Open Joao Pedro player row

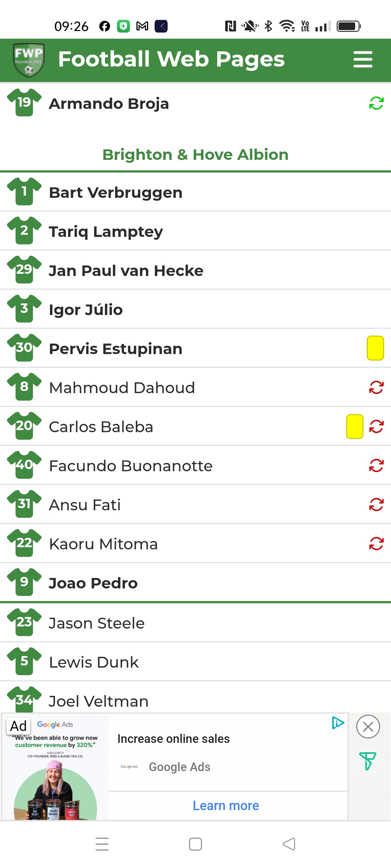pos(195,583)
